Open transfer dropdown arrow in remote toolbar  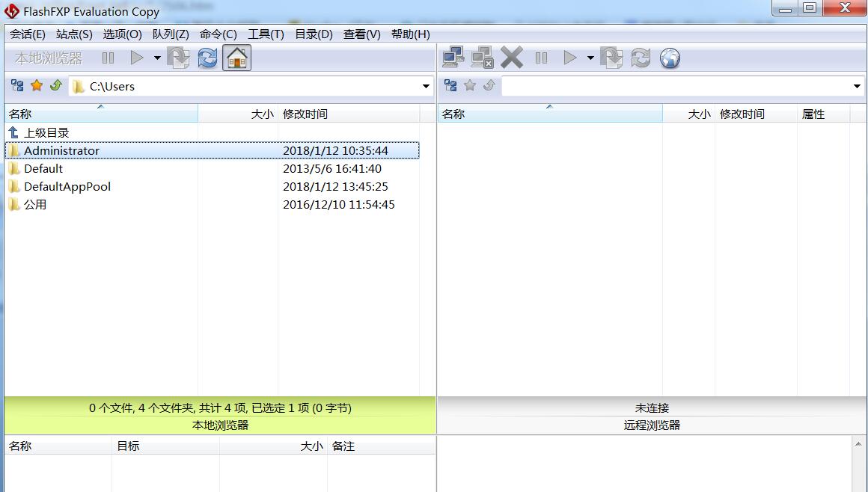(590, 58)
